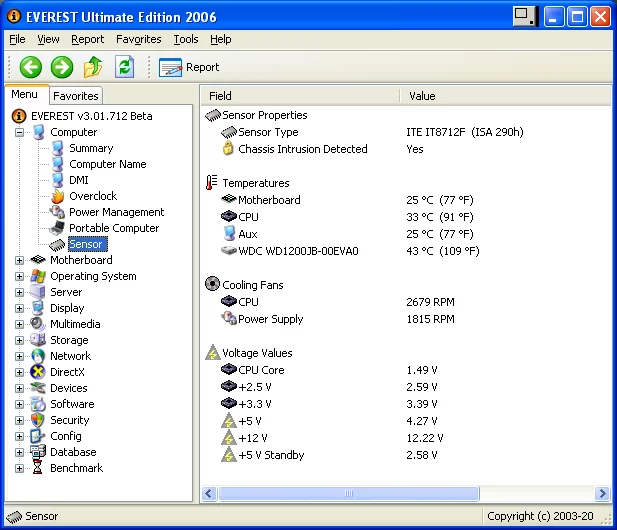Collapse the Computer tree node
The width and height of the screenshot is (617, 530).
[x=19, y=132]
